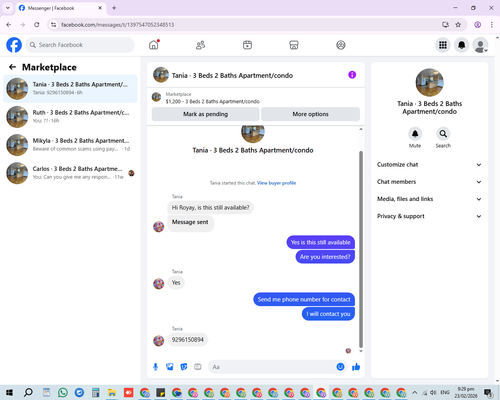
Task: Open Chrome profile avatar icon
Action: tap(477, 25)
